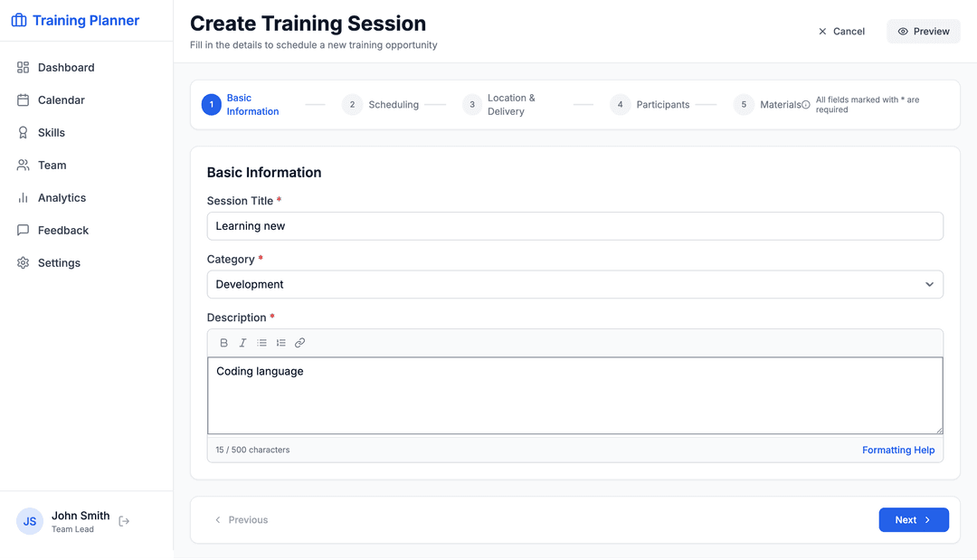Insert a bulleted list in the description
This screenshot has width=977, height=560.
pos(261,342)
